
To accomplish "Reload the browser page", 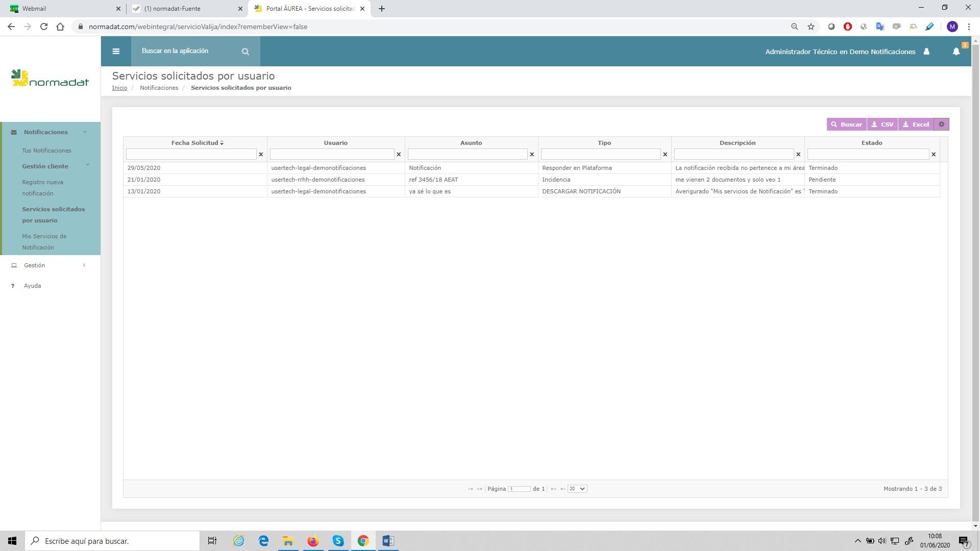I will [x=44, y=27].
